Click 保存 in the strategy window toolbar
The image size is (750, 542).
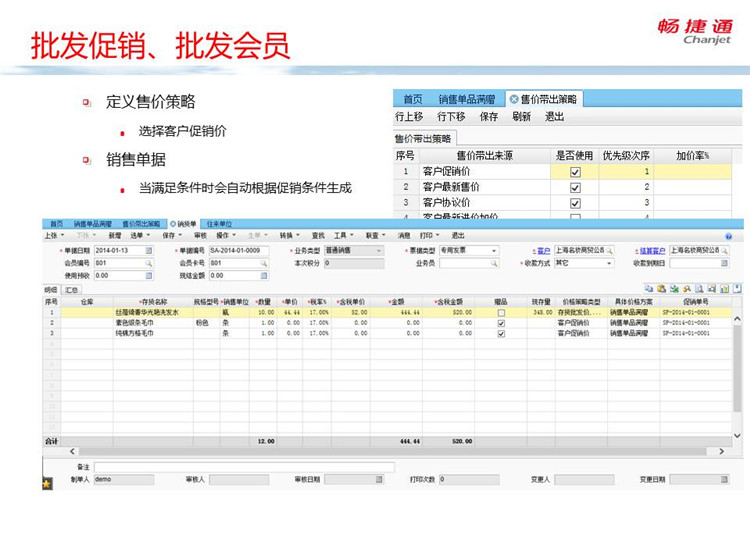pos(489,117)
